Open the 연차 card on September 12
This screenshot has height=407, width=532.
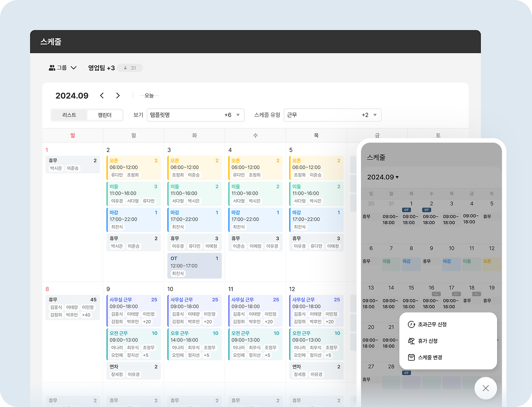pos(316,371)
